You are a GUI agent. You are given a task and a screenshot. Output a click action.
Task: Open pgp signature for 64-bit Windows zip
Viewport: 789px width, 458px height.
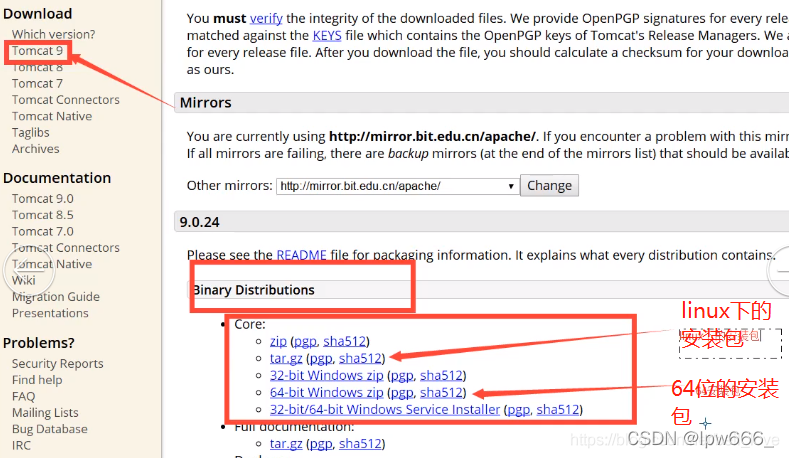tap(403, 393)
